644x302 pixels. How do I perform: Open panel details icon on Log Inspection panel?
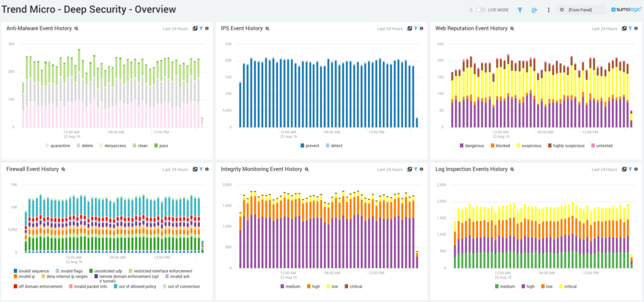click(624, 169)
